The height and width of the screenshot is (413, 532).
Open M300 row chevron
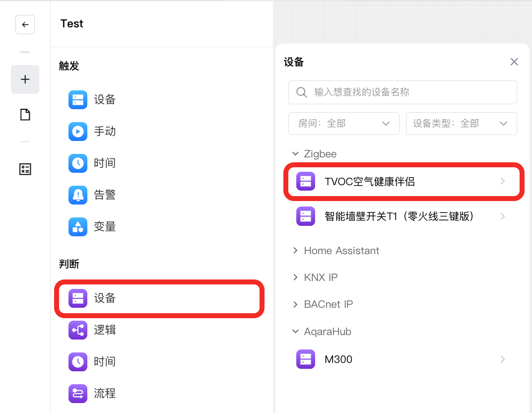click(503, 359)
